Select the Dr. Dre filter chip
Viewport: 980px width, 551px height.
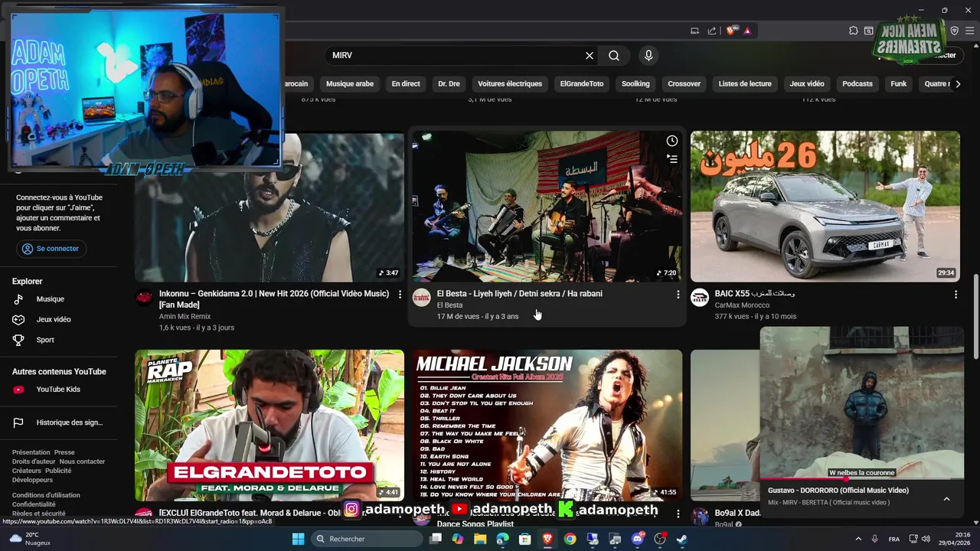click(449, 84)
